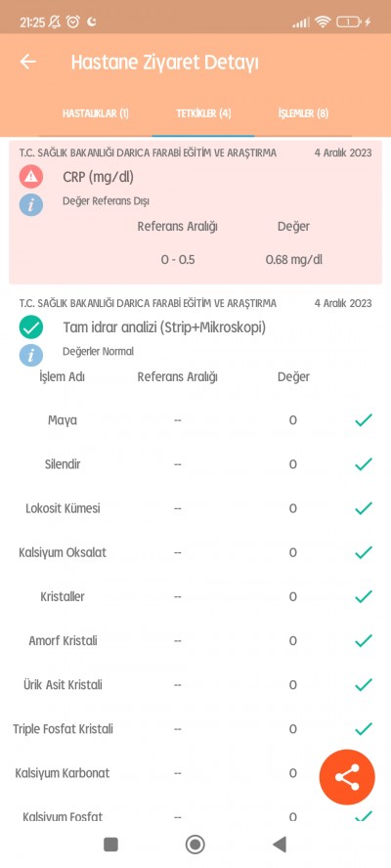Tap the Lokosit Kümesi row
Image resolution: width=391 pixels, height=868 pixels.
195,508
